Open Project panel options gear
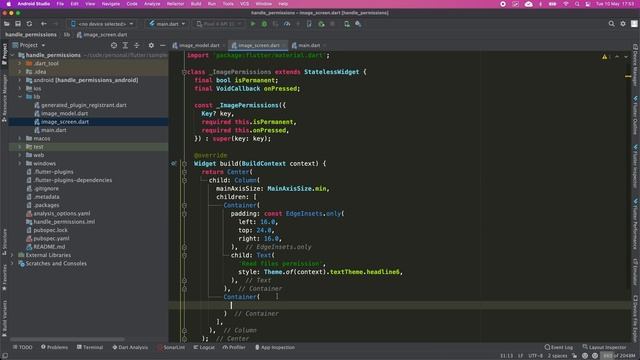The width and height of the screenshot is (640, 360). point(151,45)
